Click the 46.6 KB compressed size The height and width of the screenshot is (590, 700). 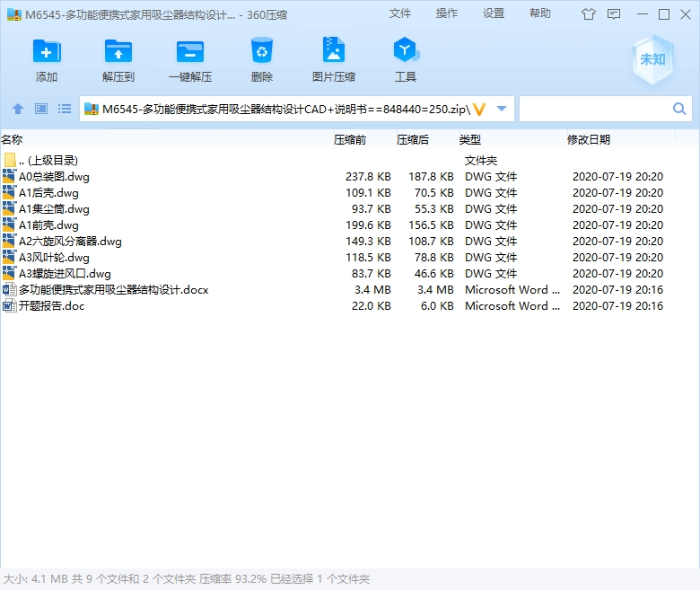point(434,273)
